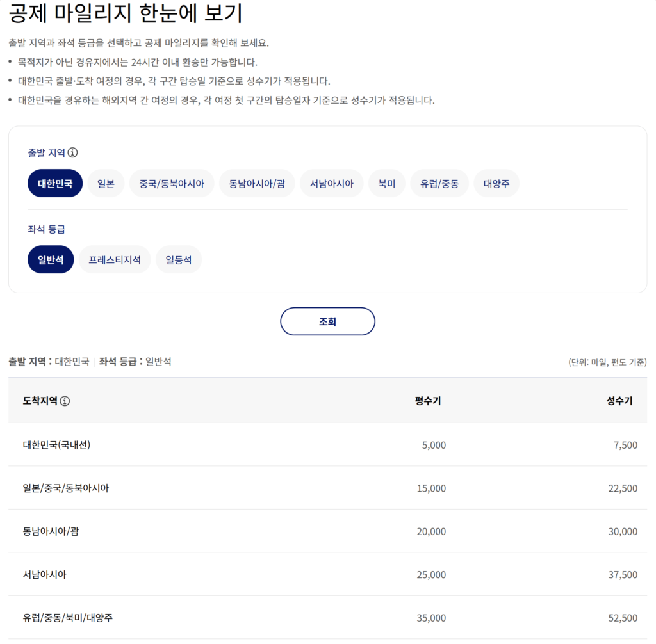656x644 pixels.
Task: Open info icon next to 출발 지역
Action: pos(72,152)
